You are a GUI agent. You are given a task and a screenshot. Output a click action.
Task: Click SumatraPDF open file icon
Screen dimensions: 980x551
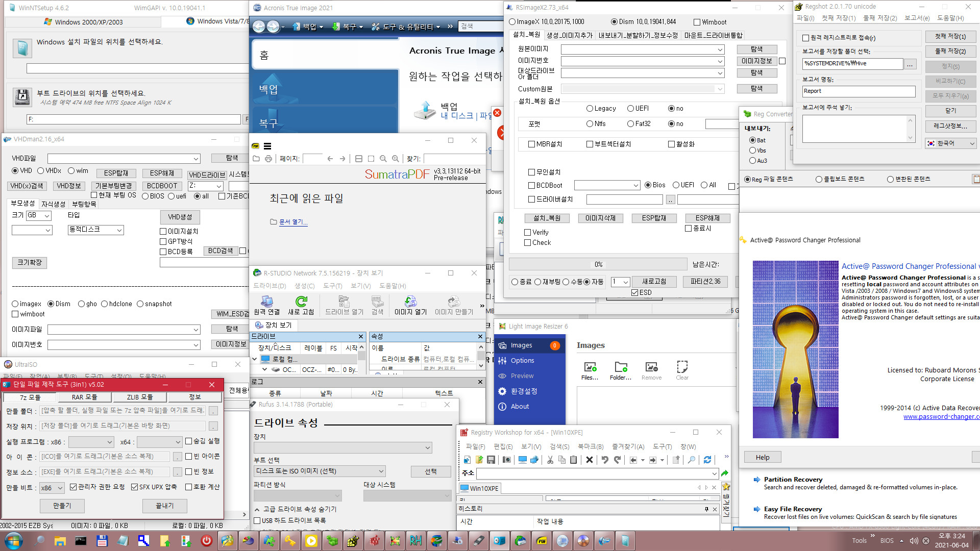point(256,159)
